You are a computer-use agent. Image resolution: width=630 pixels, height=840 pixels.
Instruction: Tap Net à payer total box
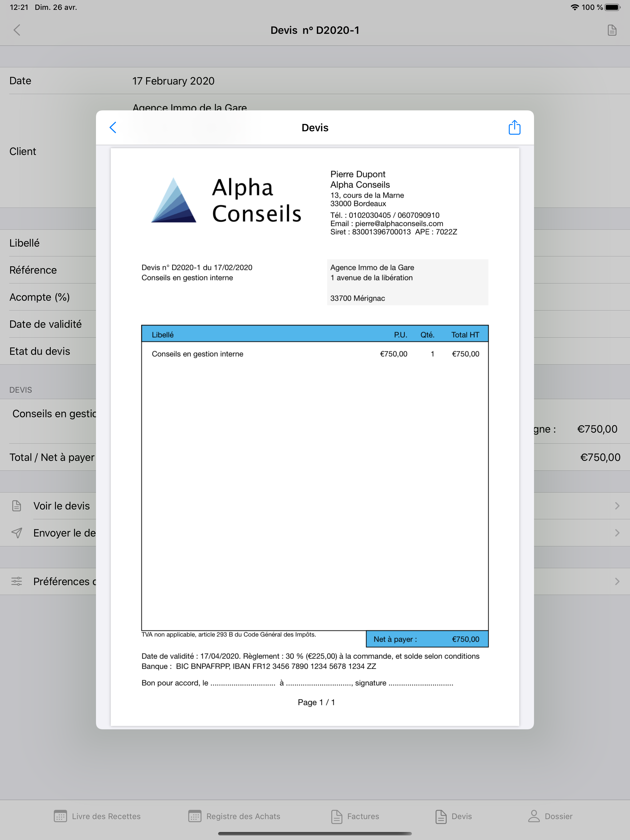(427, 639)
